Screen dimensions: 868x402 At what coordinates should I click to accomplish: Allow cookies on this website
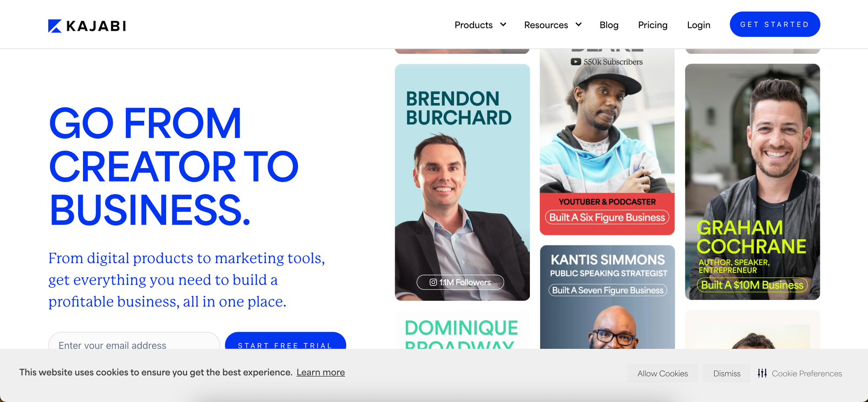(x=663, y=373)
